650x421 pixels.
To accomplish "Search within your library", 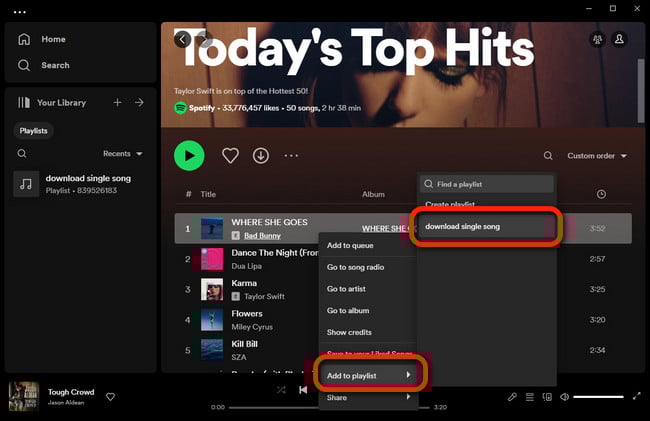I will click(x=22, y=154).
